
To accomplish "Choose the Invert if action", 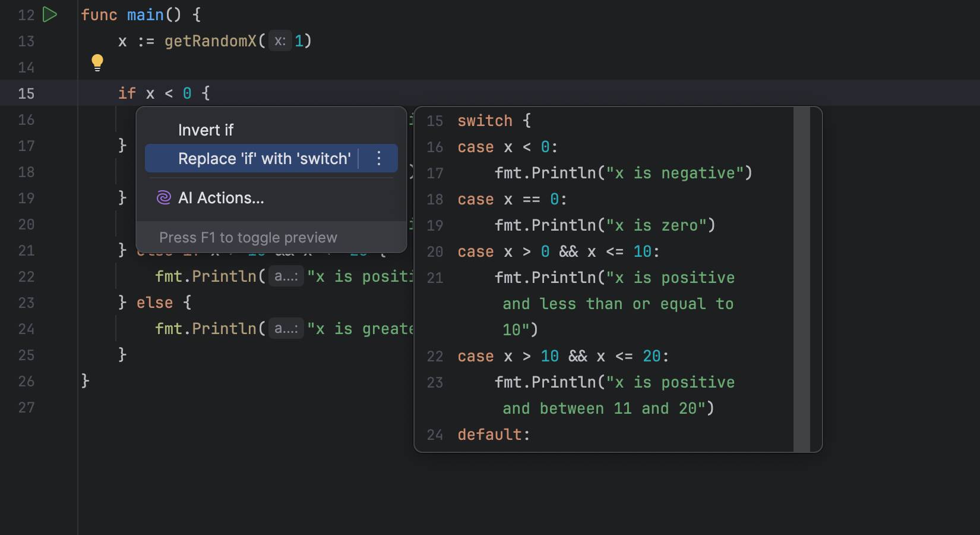I will click(x=206, y=130).
